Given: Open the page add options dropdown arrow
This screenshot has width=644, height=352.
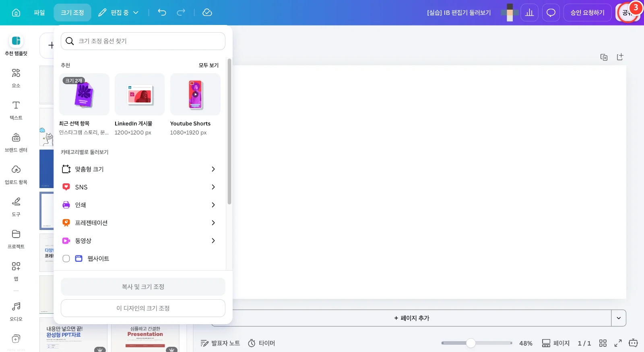Looking at the screenshot, I should 619,318.
